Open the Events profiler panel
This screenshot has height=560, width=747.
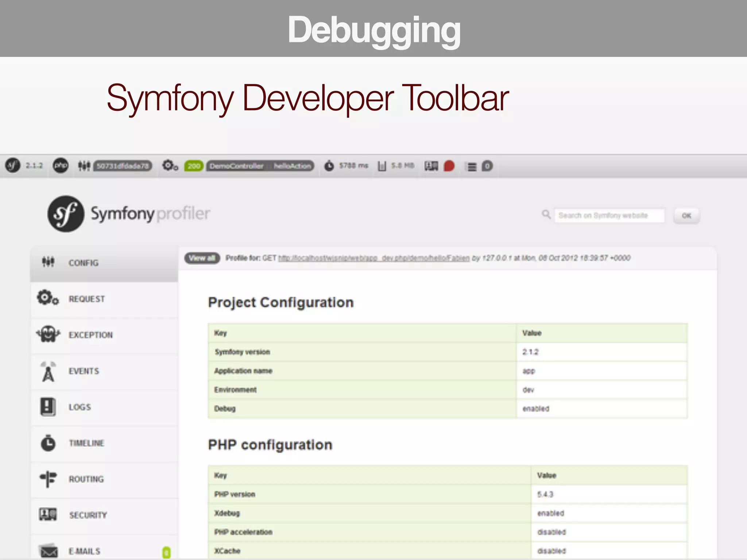point(104,371)
